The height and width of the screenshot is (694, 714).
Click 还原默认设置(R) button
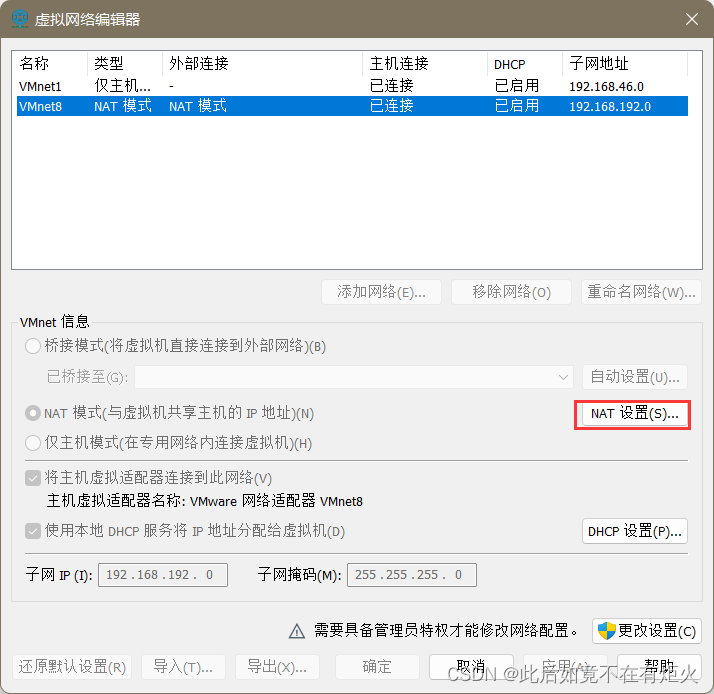72,667
